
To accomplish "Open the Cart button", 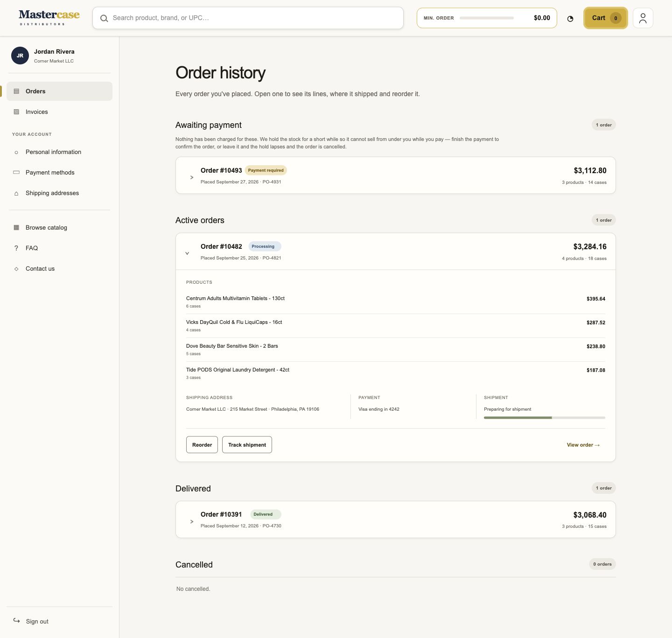I will 606,18.
